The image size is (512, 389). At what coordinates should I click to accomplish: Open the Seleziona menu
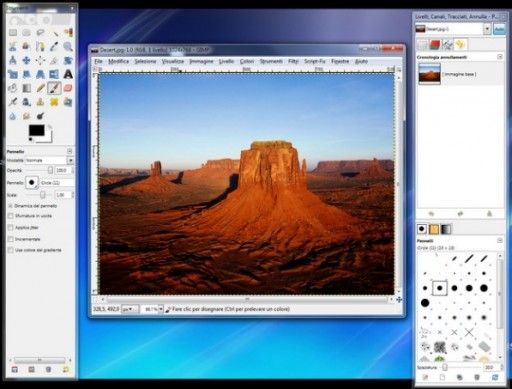click(145, 61)
